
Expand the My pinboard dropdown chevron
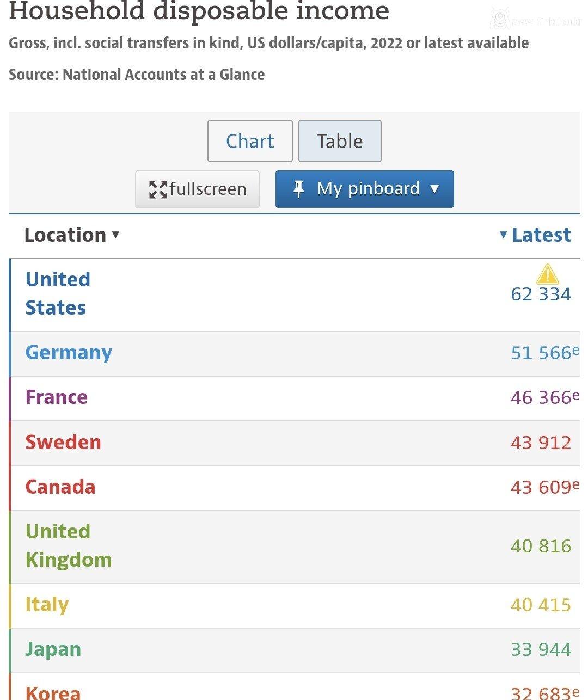coord(434,190)
